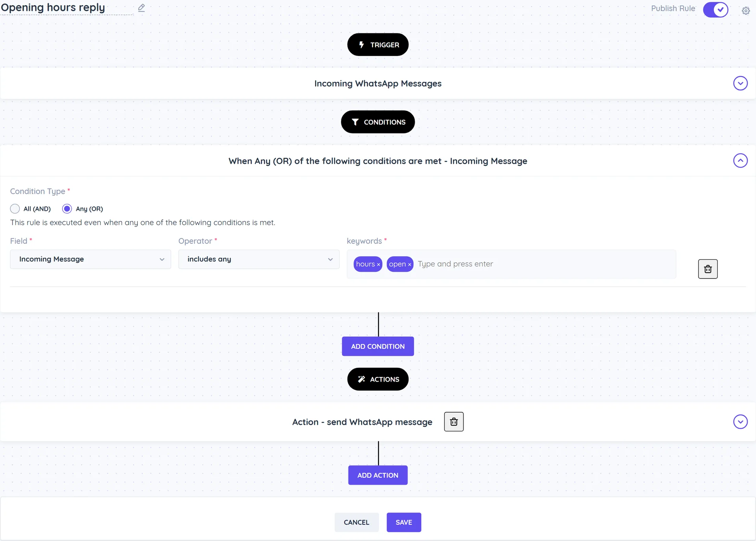The image size is (756, 541).
Task: Click ADD ACTION button
Action: 378,475
